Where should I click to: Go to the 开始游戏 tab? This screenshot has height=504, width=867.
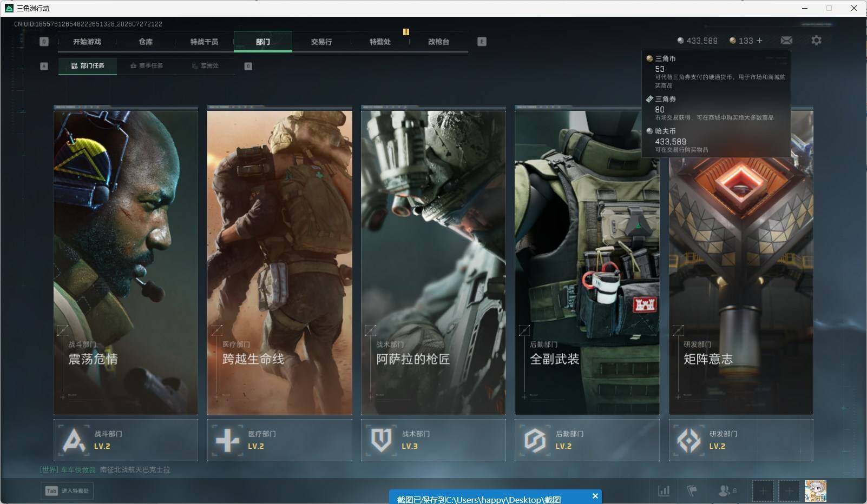[87, 42]
